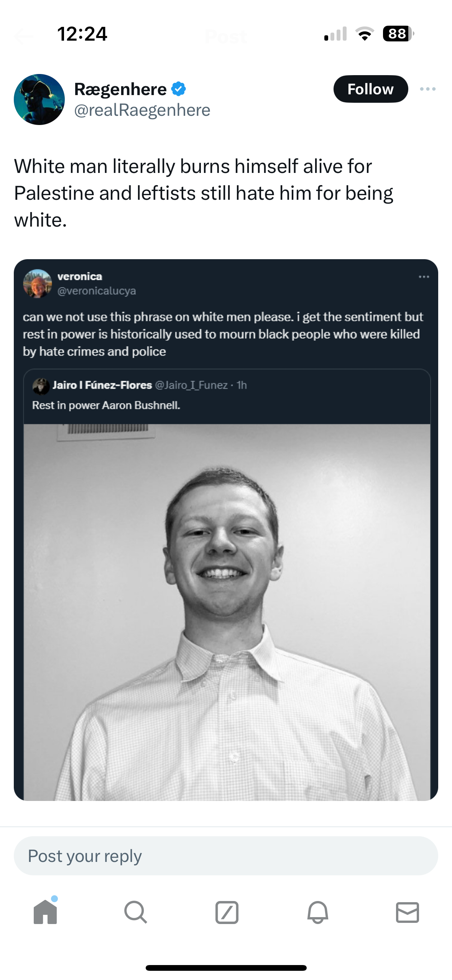Tap into the "Post your reply" field
This screenshot has width=452, height=980.
(x=226, y=856)
